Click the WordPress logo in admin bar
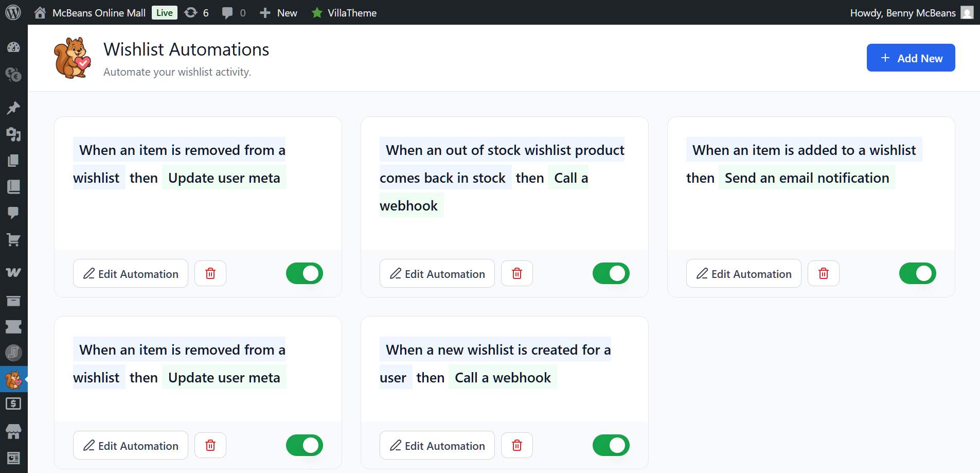The width and height of the screenshot is (980, 473). (13, 12)
